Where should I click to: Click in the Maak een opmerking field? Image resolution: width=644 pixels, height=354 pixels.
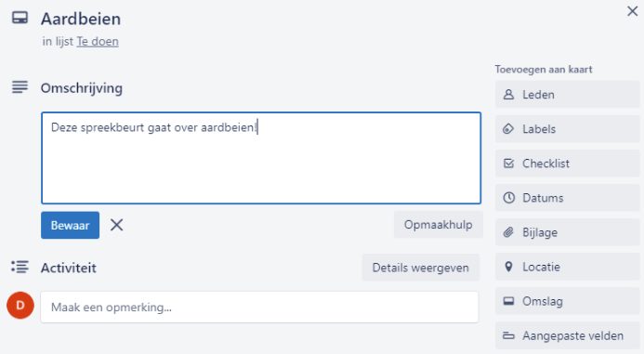(x=259, y=308)
